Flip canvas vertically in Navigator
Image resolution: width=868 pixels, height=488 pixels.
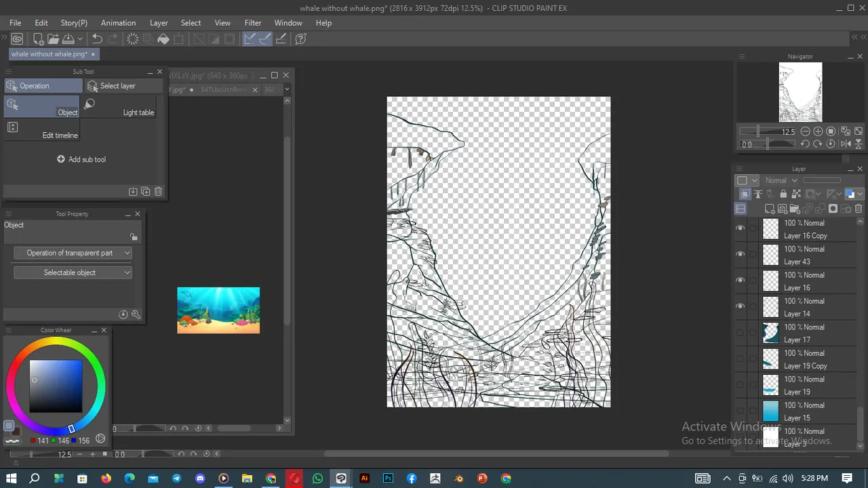pos(859,144)
